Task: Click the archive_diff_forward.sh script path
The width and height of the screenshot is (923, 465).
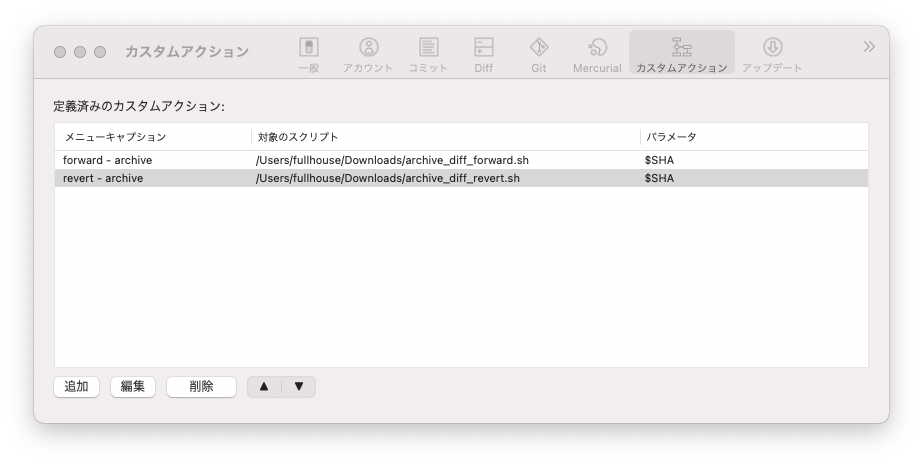Action: (392, 160)
